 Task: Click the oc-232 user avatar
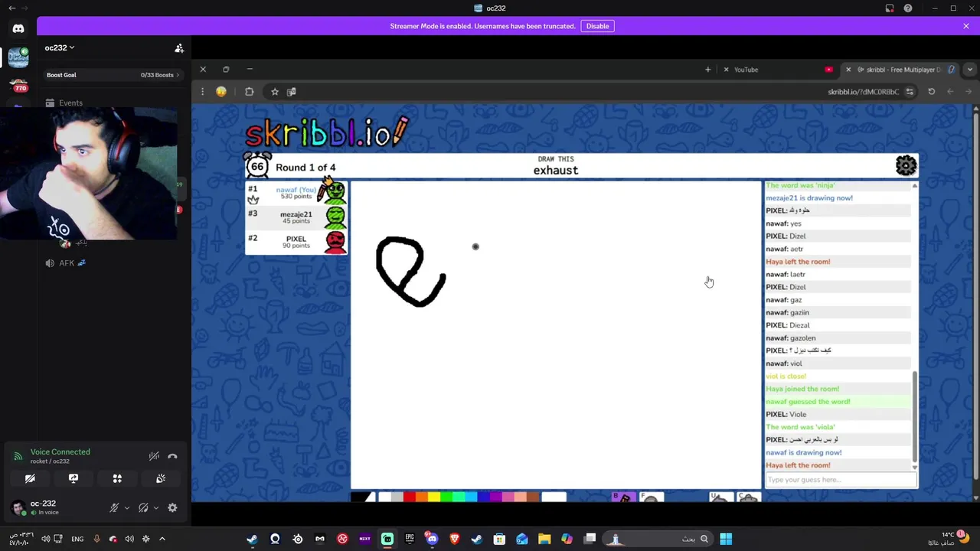tap(18, 507)
